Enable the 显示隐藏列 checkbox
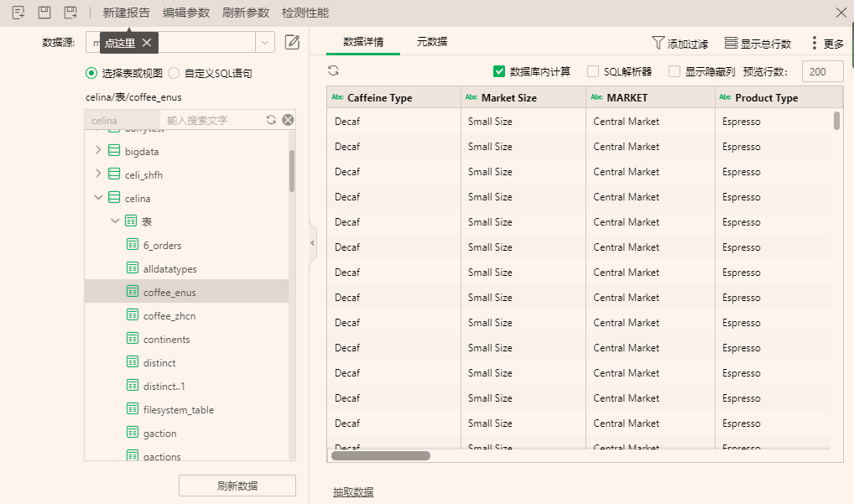This screenshot has height=504, width=854. point(674,72)
